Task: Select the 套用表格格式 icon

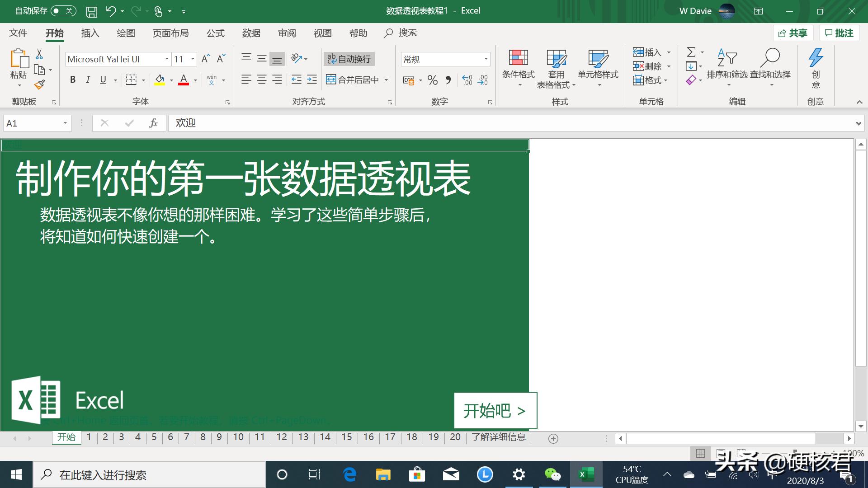Action: pyautogui.click(x=556, y=59)
